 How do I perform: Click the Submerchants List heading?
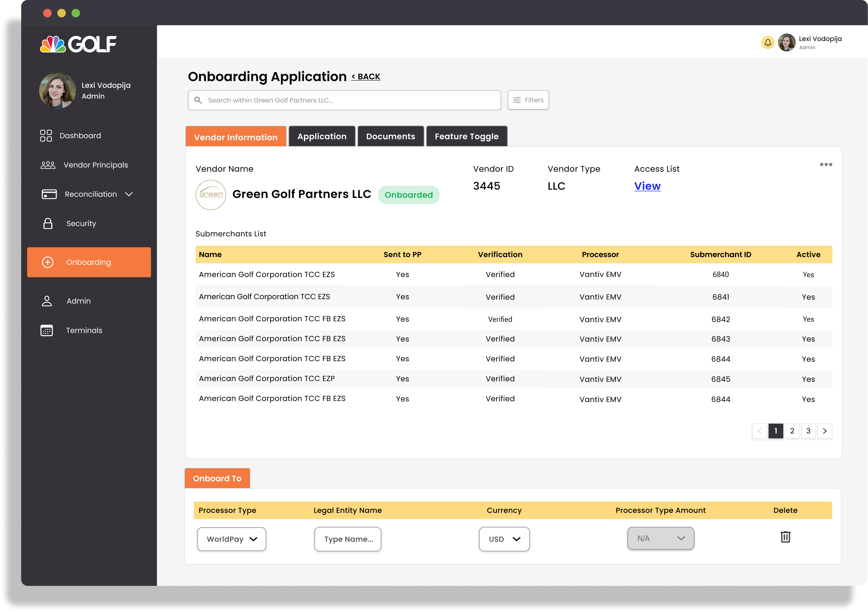point(231,234)
